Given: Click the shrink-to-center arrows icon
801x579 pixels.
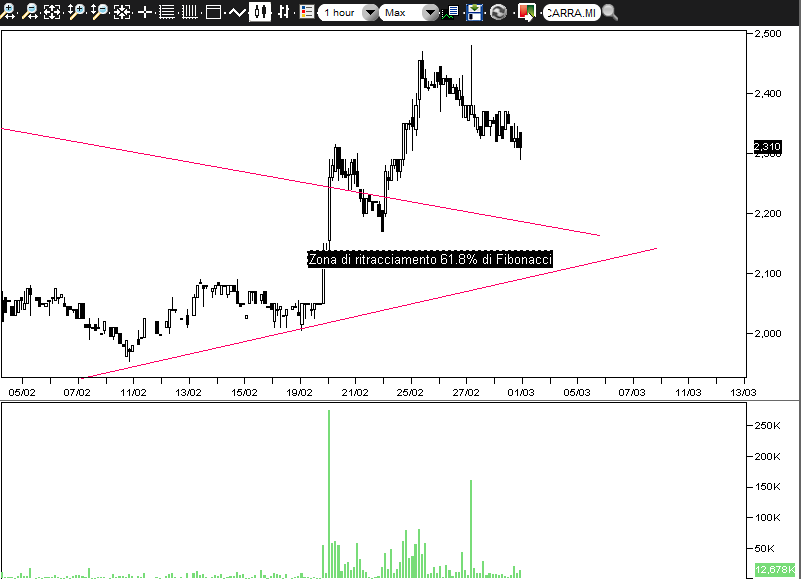Looking at the screenshot, I should [x=122, y=11].
